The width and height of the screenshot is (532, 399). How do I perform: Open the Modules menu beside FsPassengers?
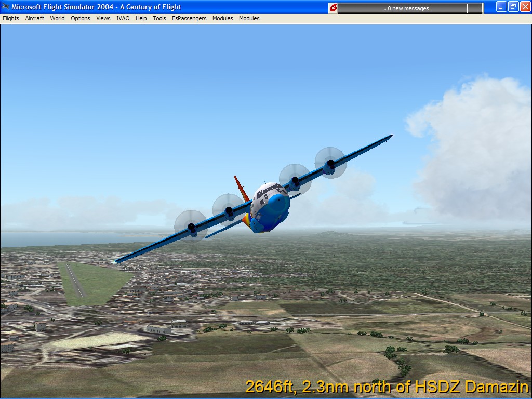(x=223, y=18)
